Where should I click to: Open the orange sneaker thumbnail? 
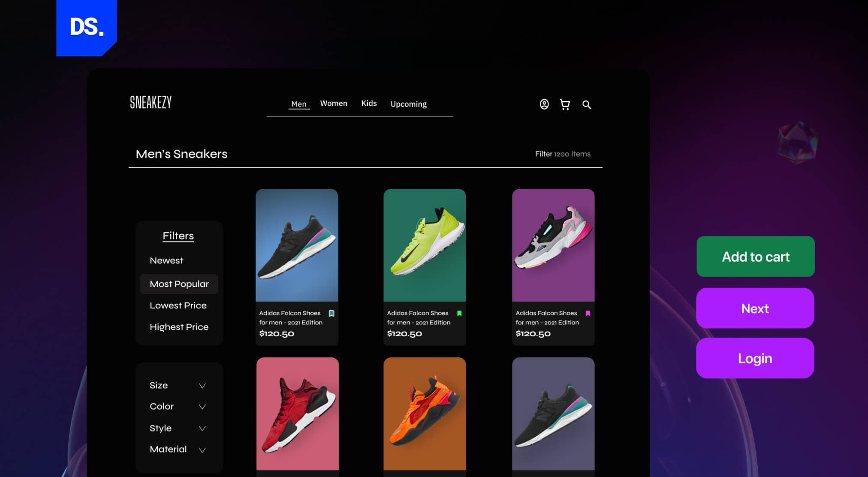click(x=425, y=414)
